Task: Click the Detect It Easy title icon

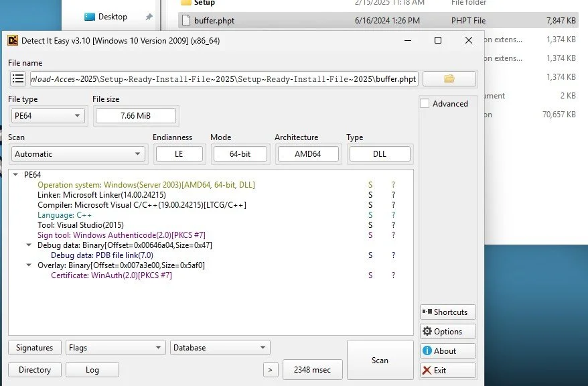Action: click(x=13, y=40)
